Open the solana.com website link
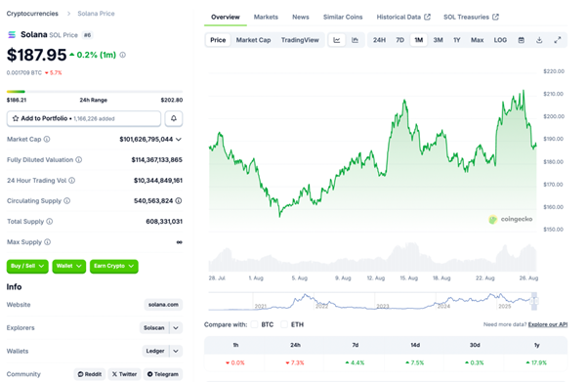Image resolution: width=588 pixels, height=382 pixels. point(163,304)
